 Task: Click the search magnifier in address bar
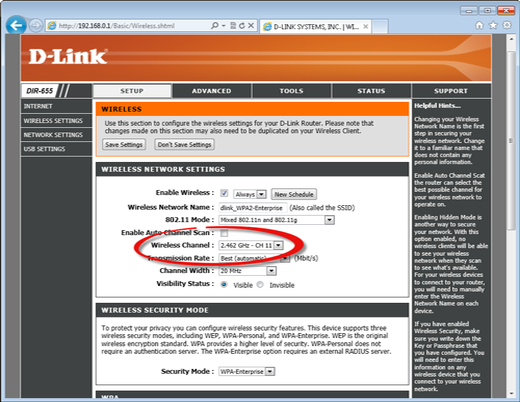tap(215, 25)
